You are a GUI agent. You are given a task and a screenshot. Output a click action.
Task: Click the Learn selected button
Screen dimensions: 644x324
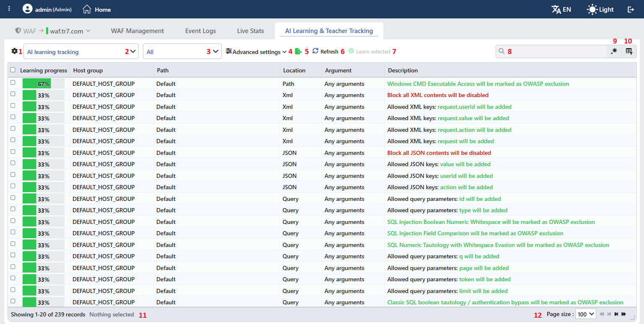(x=369, y=51)
